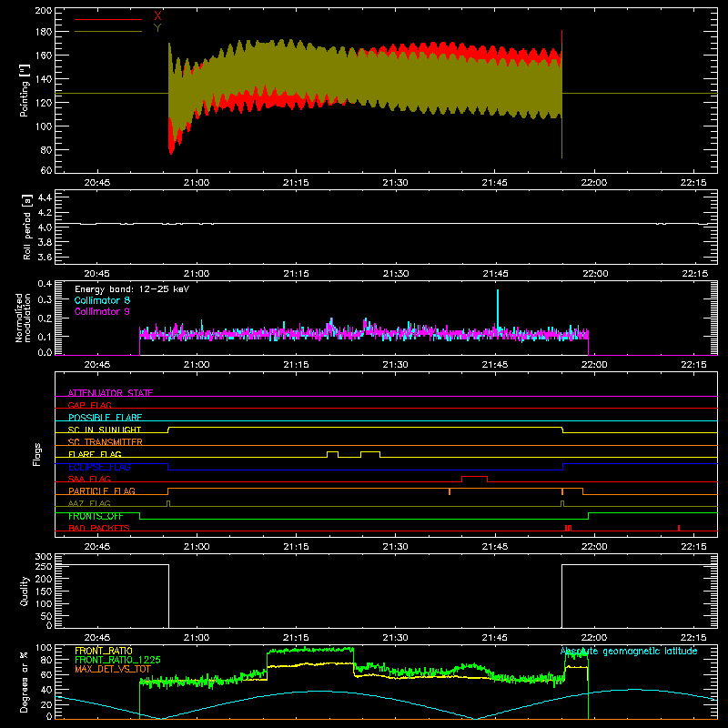Click the '0.4' tick on modulation axis
The width and height of the screenshot is (728, 728).
[x=45, y=284]
